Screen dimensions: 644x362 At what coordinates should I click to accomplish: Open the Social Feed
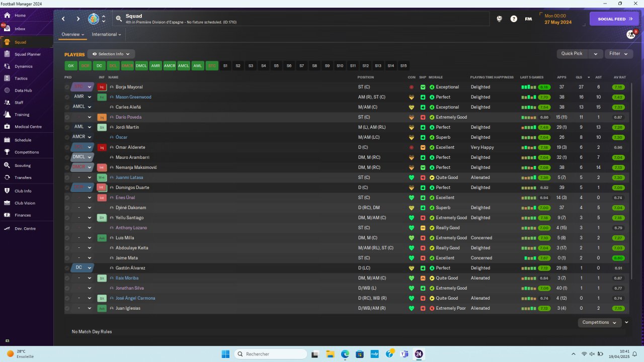(x=614, y=19)
